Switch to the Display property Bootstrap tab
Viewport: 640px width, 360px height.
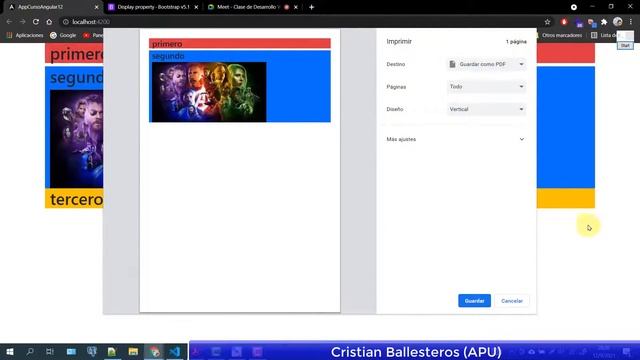pos(153,7)
